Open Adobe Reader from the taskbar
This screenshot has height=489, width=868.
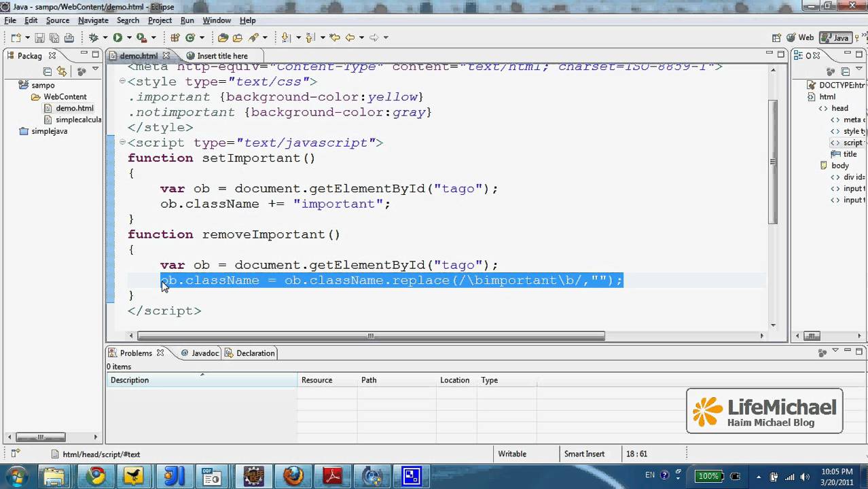(332, 476)
